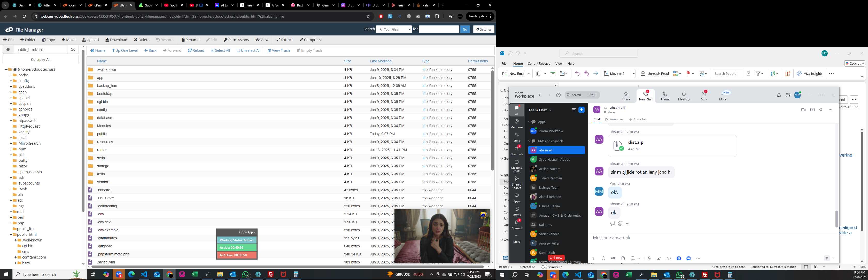
Task: Click Unread/ Read in Outlook ribbon
Action: point(654,73)
